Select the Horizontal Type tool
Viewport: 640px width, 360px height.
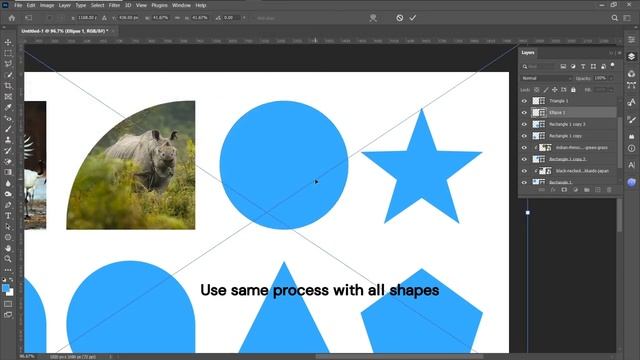(x=8, y=216)
